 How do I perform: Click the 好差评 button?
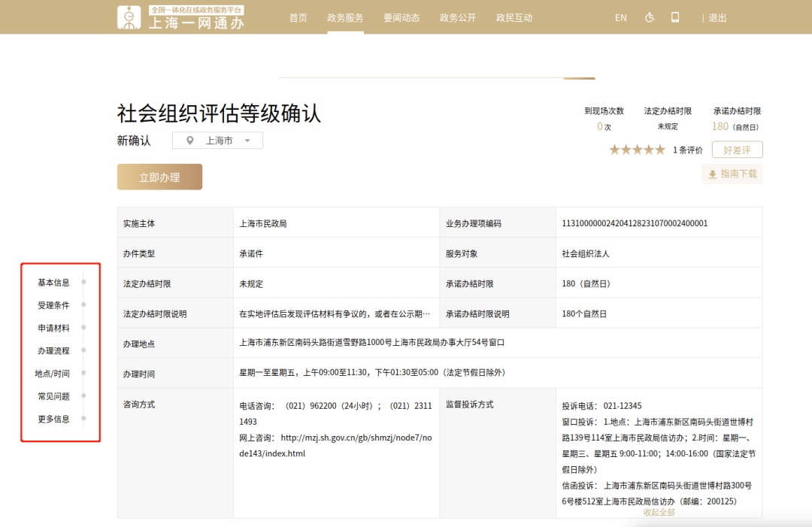(737, 150)
